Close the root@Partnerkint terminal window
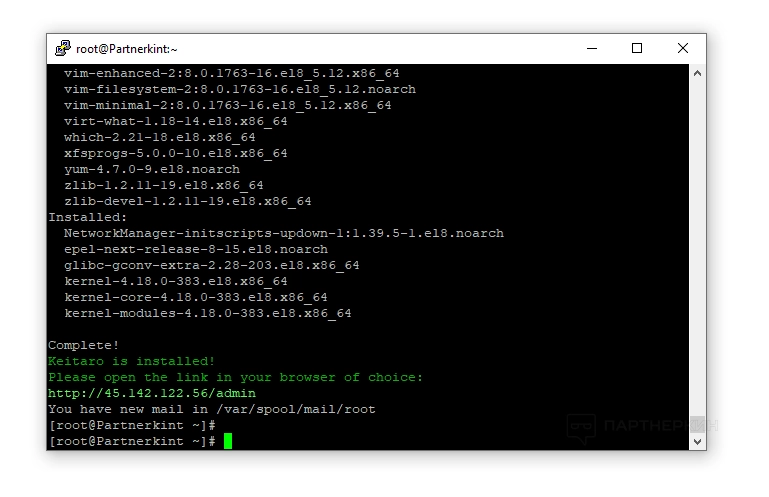Screen dimensions: 769x497 [x=683, y=49]
